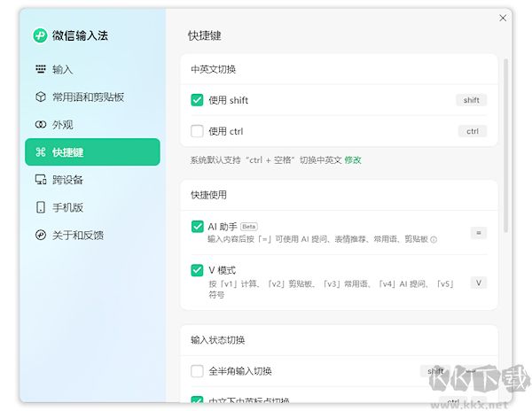Click the shift key badge for 使用 shift
532x411 pixels.
pos(472,100)
